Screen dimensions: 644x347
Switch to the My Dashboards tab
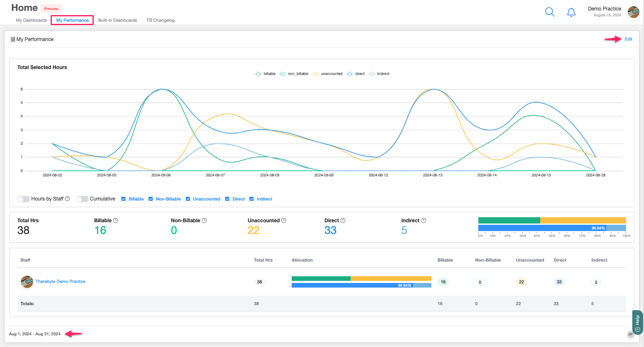point(31,20)
